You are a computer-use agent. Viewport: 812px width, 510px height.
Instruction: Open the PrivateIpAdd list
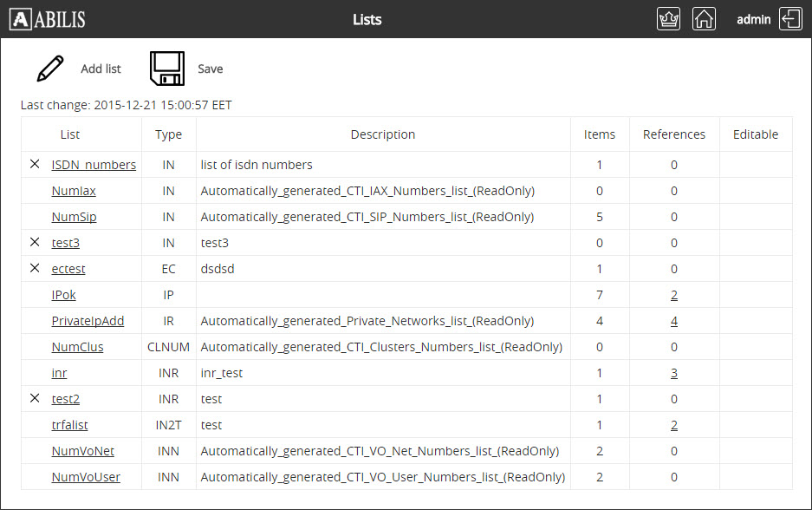(x=88, y=321)
